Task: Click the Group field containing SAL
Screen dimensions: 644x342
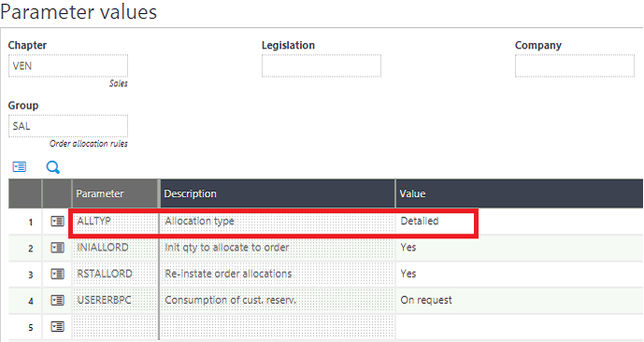Action: 68,126
